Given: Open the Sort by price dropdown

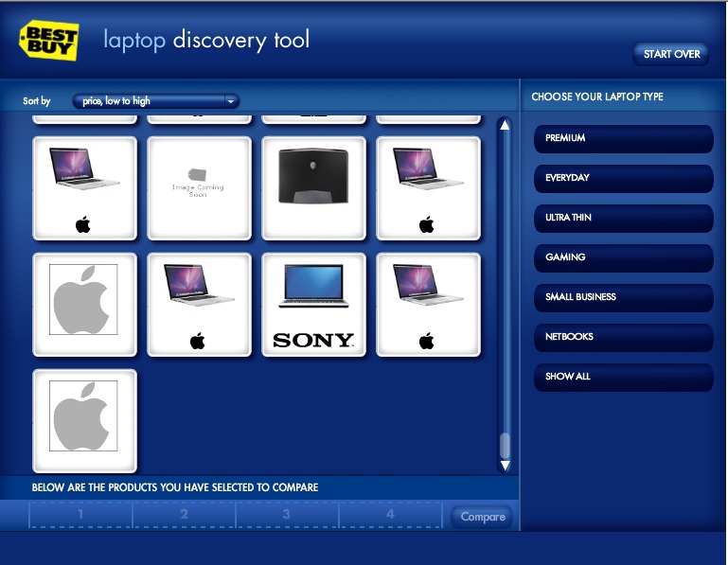Looking at the screenshot, I should (156, 100).
